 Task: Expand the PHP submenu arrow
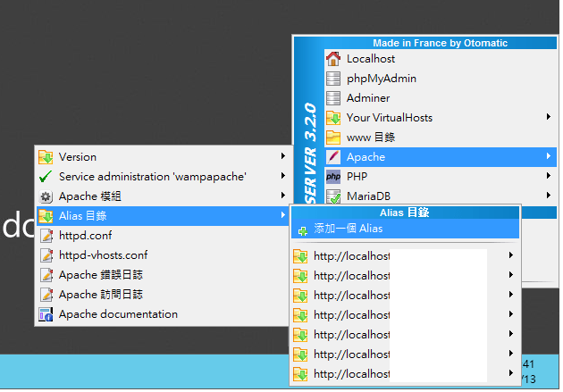[x=548, y=177]
